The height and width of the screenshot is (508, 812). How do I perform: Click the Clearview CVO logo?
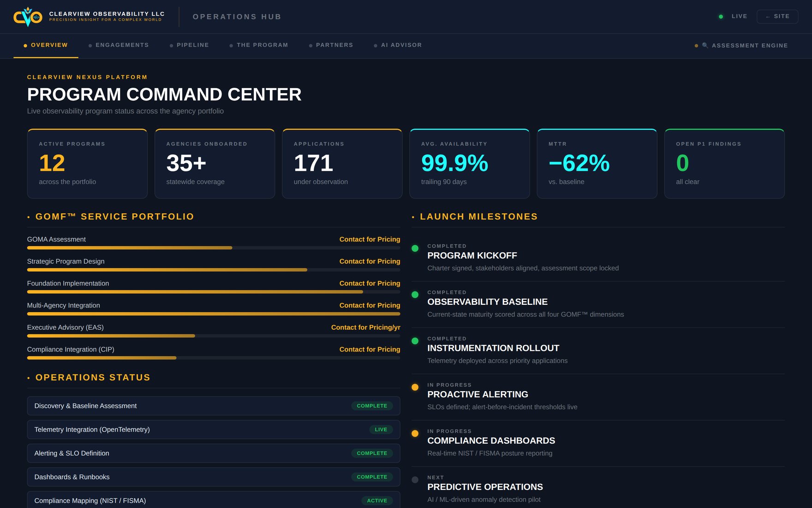pyautogui.click(x=28, y=17)
